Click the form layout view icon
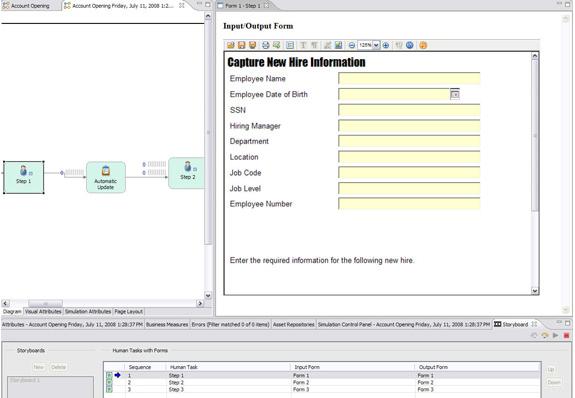This screenshot has height=398, width=575. tap(290, 45)
